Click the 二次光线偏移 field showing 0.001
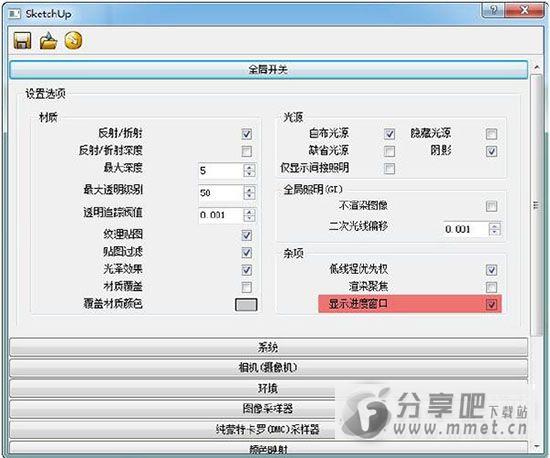The height and width of the screenshot is (458, 550). 466,229
